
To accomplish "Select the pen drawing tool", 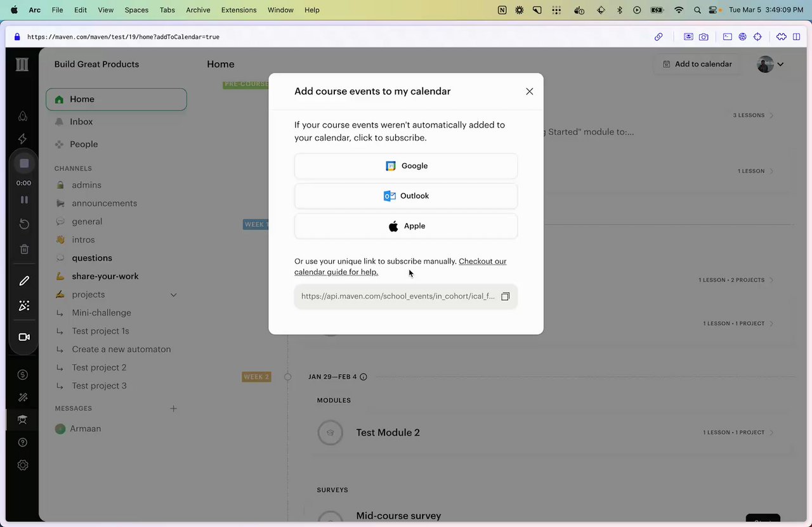I will [x=24, y=281].
